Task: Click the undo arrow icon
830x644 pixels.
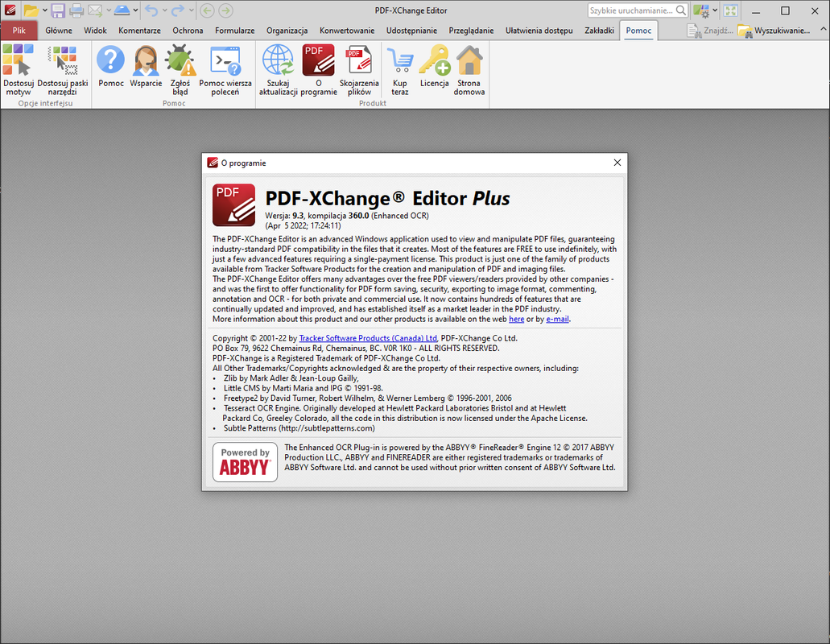Action: coord(151,10)
